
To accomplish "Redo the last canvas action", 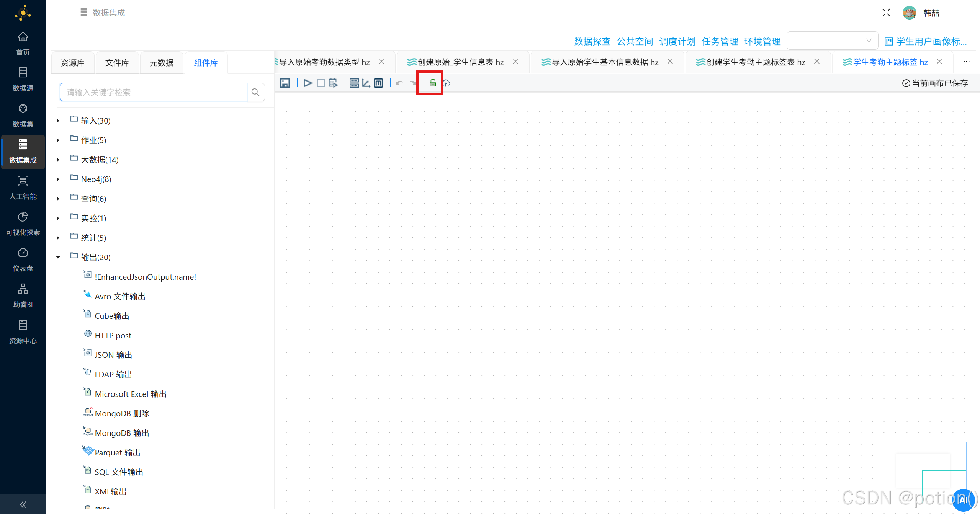I will click(x=412, y=83).
